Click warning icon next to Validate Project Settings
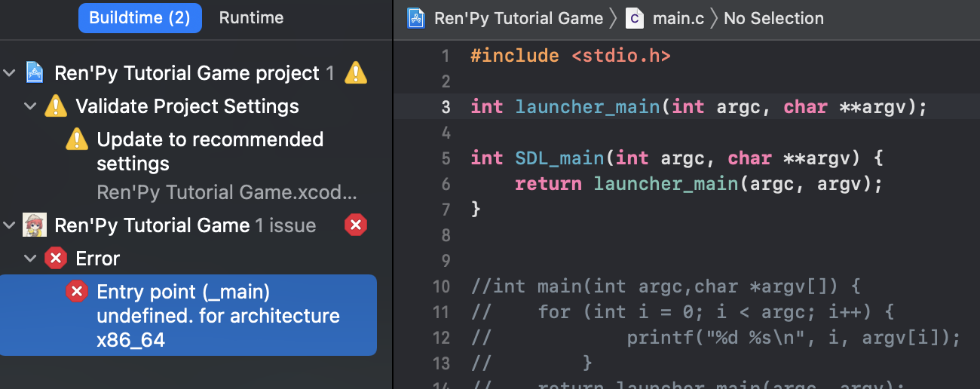980x389 pixels. [56, 106]
